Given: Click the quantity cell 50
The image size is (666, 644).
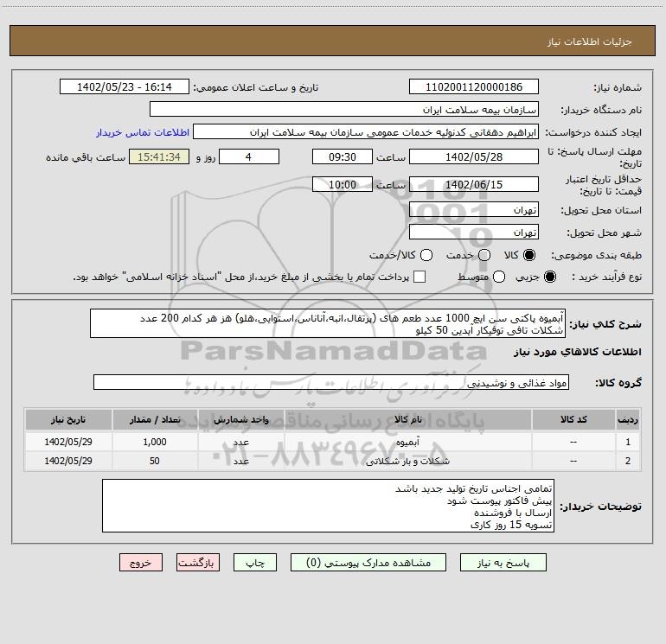Looking at the screenshot, I should tap(155, 461).
